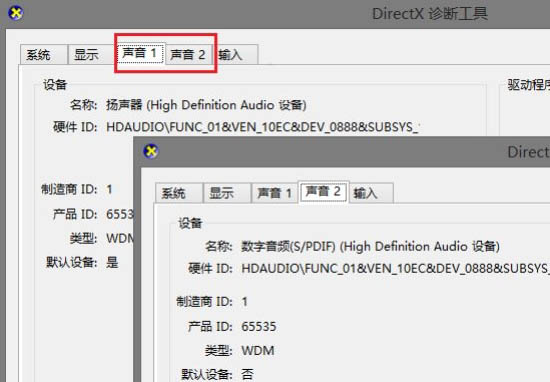Click the default device value 是 in the back window
This screenshot has width=550, height=382.
[x=112, y=262]
